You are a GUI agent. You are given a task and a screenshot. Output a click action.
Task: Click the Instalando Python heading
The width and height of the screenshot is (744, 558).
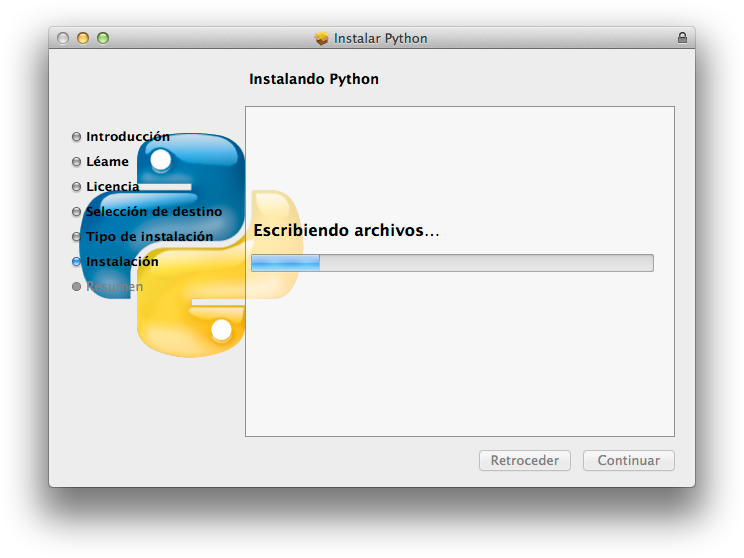pyautogui.click(x=314, y=79)
